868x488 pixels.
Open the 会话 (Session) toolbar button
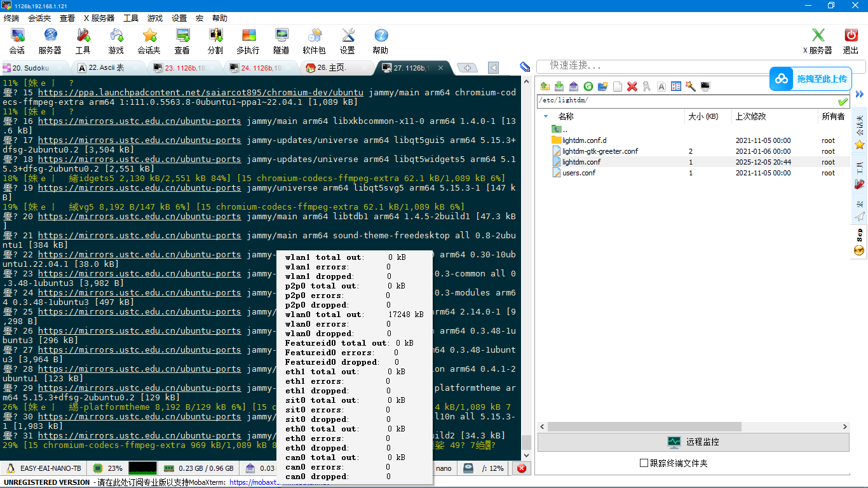point(17,41)
